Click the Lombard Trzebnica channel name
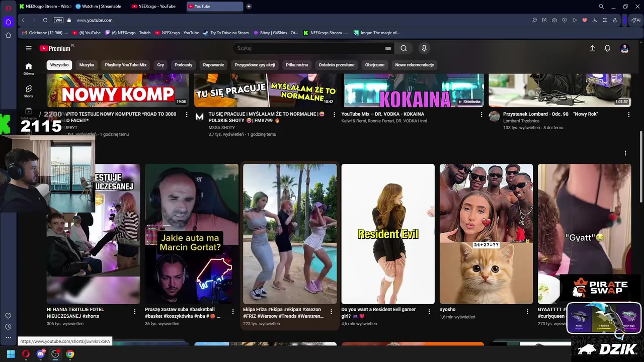The image size is (644, 362). coord(521,121)
